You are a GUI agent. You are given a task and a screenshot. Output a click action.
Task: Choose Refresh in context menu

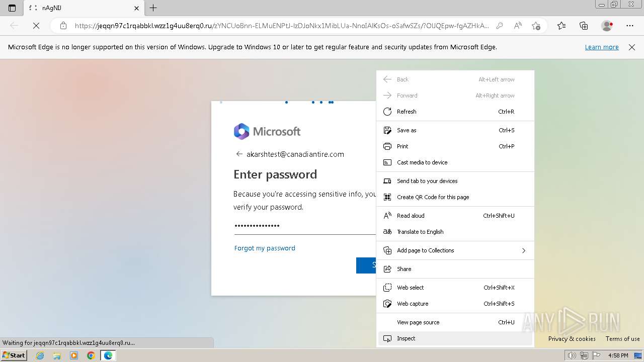[x=455, y=112]
